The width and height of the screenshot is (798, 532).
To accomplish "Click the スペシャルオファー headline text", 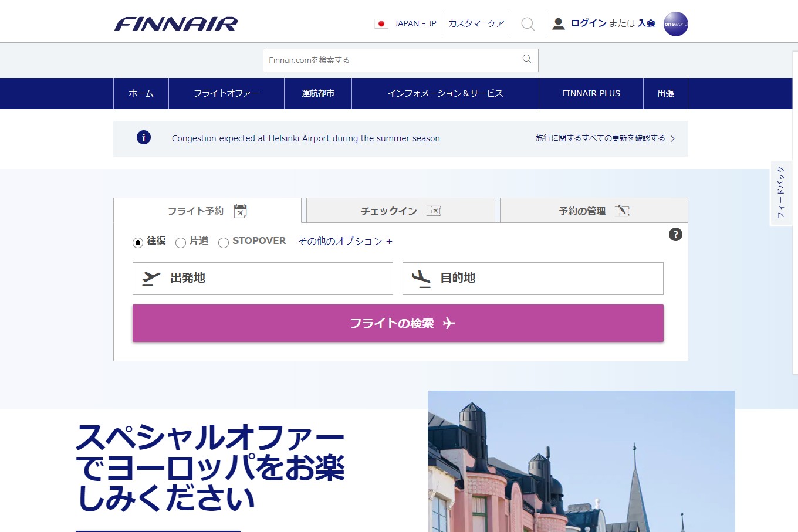I will click(210, 468).
